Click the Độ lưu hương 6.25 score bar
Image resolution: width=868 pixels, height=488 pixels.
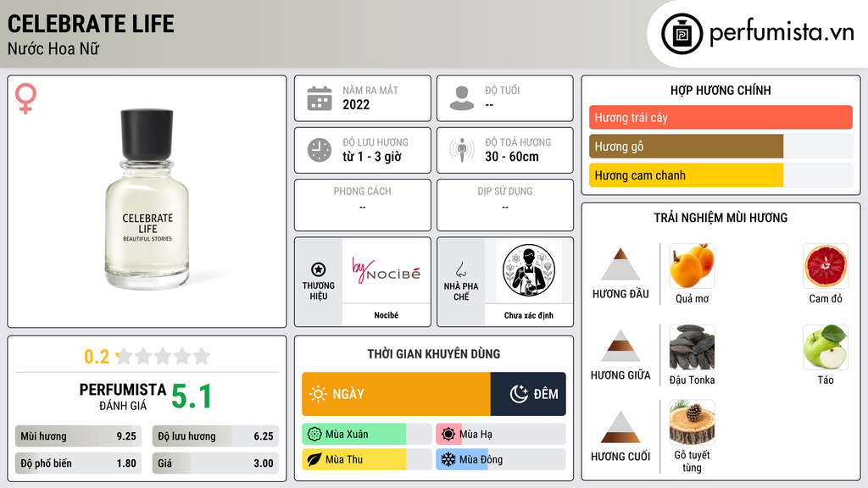[x=215, y=436]
